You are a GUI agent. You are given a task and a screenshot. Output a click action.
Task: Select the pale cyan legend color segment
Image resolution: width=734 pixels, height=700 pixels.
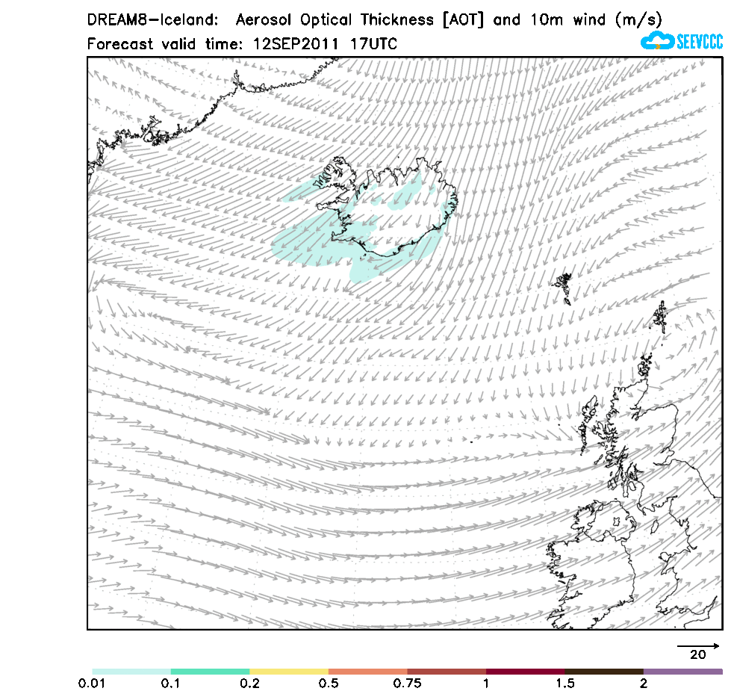pyautogui.click(x=131, y=672)
